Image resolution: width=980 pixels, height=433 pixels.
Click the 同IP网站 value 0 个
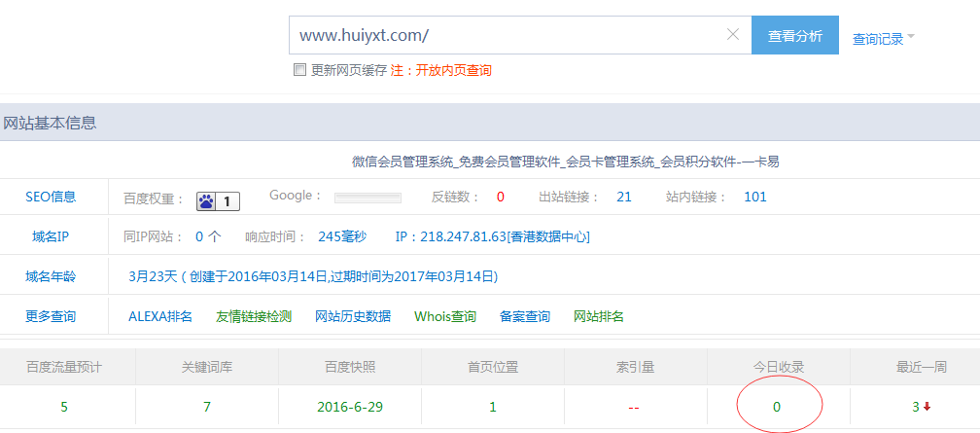(x=208, y=237)
